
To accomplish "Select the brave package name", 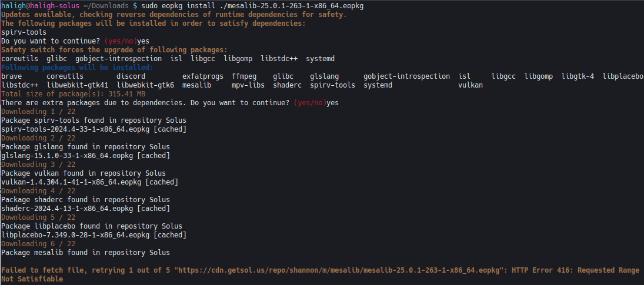I will tap(11, 76).
